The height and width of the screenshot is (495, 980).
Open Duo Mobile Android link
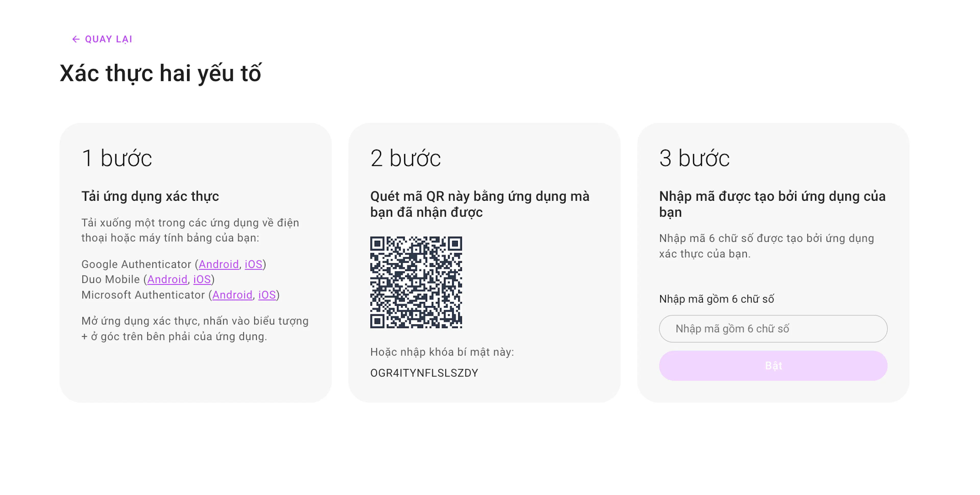(x=167, y=280)
